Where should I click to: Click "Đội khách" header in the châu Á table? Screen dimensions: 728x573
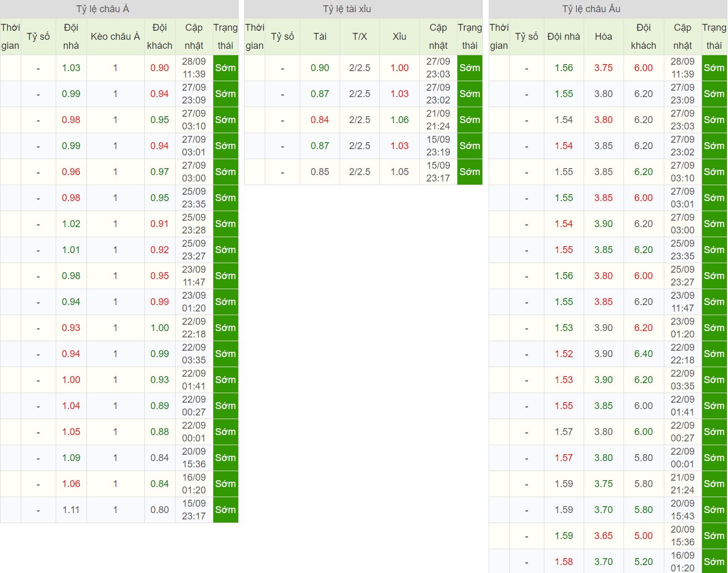click(160, 37)
